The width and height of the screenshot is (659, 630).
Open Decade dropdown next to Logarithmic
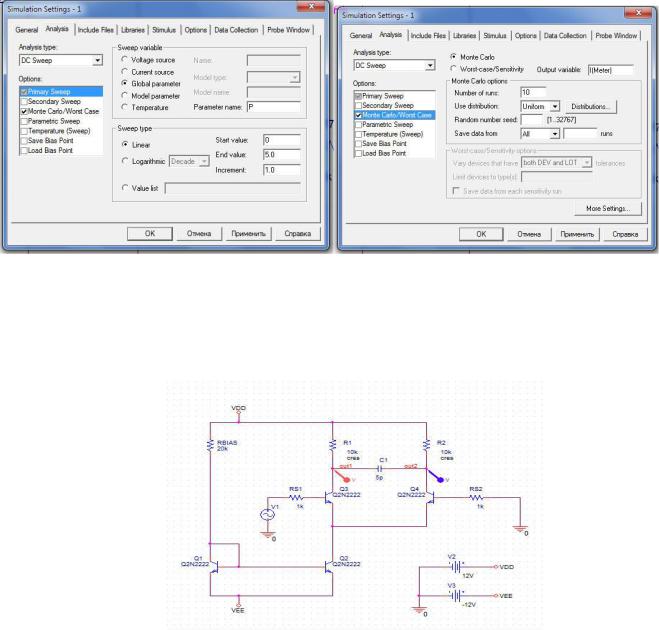click(x=204, y=161)
